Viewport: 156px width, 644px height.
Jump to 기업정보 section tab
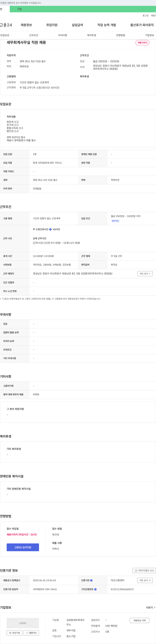pyautogui.click(x=149, y=35)
